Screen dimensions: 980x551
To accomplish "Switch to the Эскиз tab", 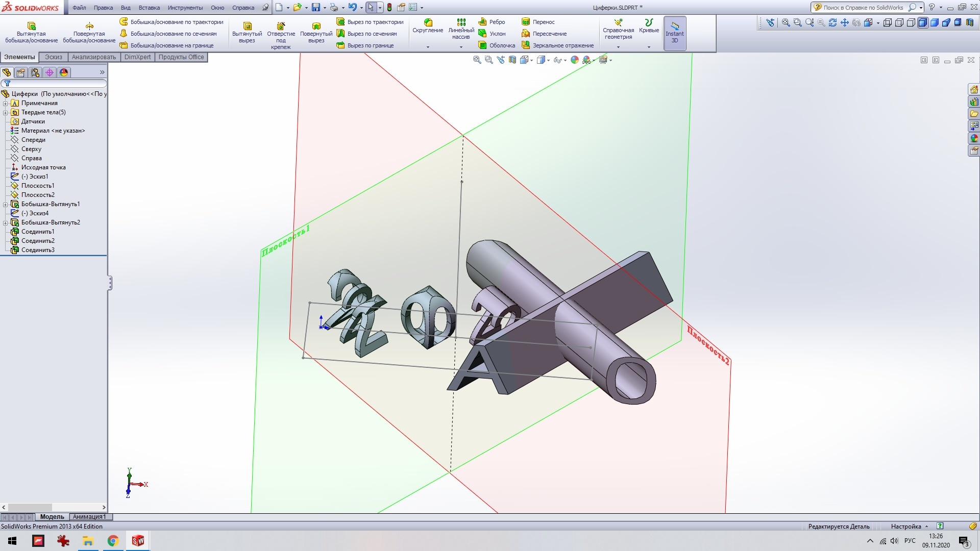I will point(54,57).
